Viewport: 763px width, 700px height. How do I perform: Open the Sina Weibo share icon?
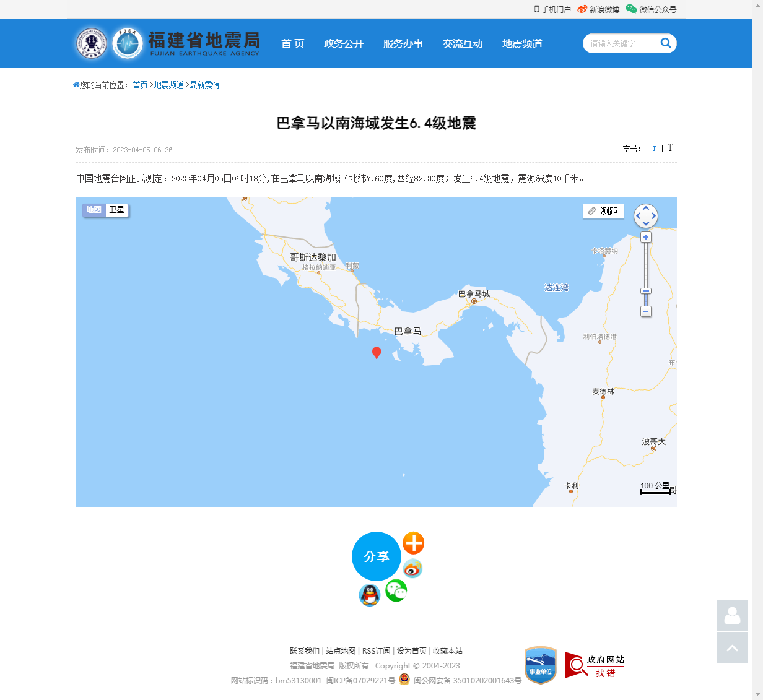[x=412, y=568]
